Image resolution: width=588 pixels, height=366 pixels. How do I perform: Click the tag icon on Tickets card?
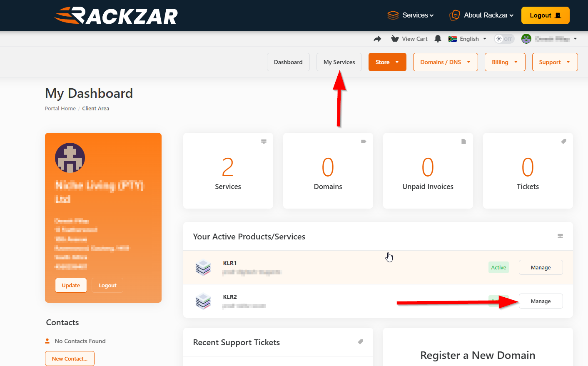pyautogui.click(x=563, y=142)
